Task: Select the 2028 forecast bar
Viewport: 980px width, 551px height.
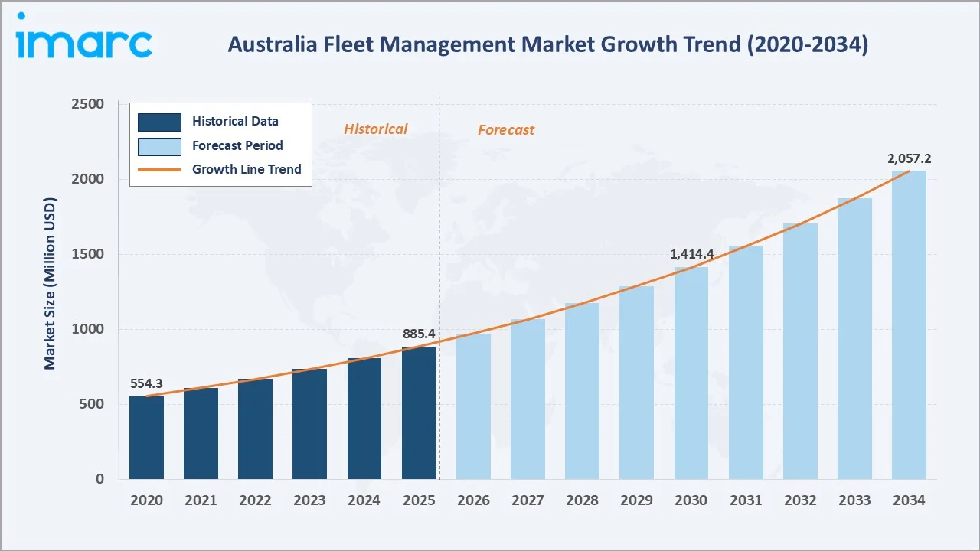Action: tap(582, 391)
